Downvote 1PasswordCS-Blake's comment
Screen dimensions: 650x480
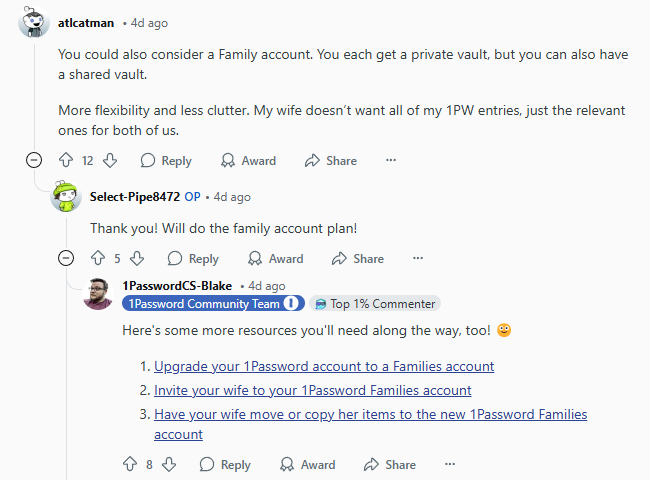pos(169,464)
